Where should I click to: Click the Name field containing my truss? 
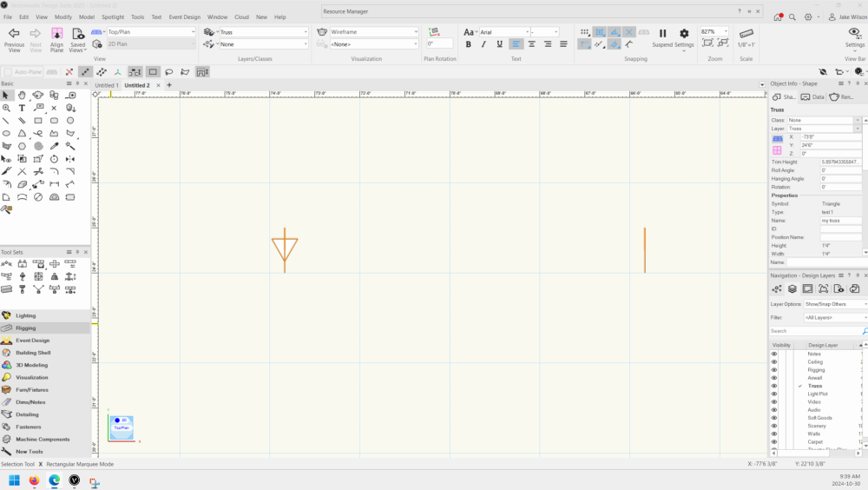click(x=840, y=221)
